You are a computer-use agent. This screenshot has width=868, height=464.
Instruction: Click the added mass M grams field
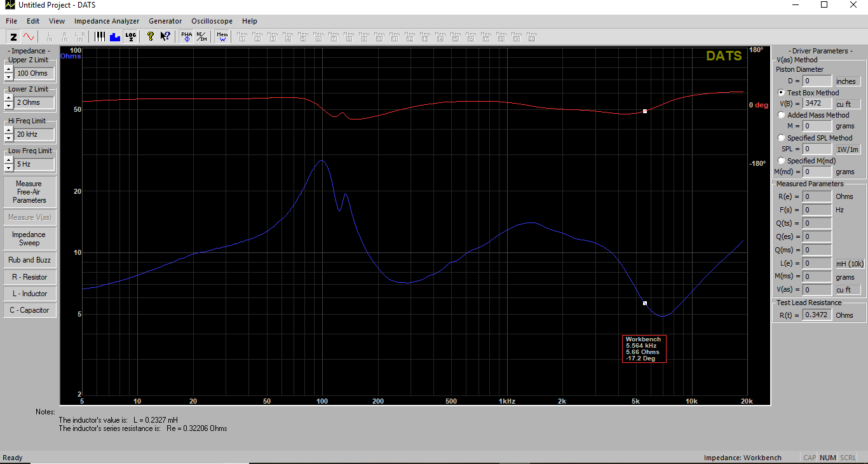(817, 126)
